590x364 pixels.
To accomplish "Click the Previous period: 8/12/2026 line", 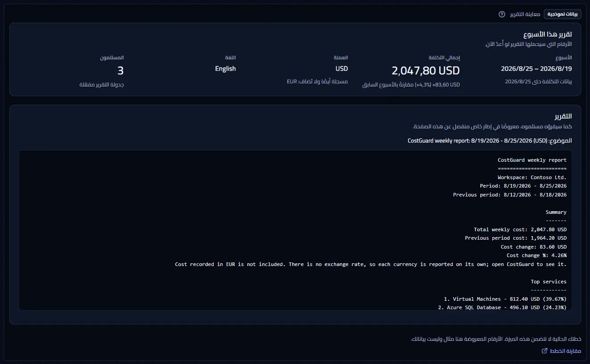I will (510, 195).
